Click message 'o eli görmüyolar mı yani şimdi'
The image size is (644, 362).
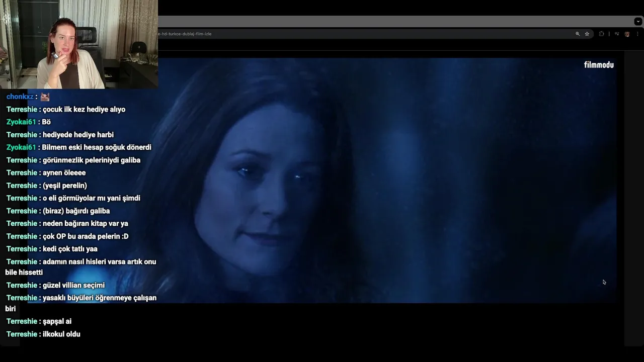[x=92, y=198]
